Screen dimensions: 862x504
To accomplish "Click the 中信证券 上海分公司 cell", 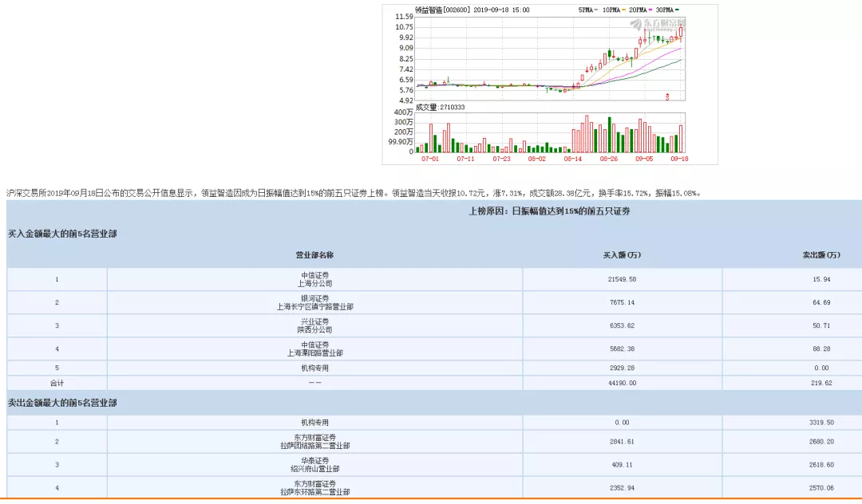I will pos(314,279).
